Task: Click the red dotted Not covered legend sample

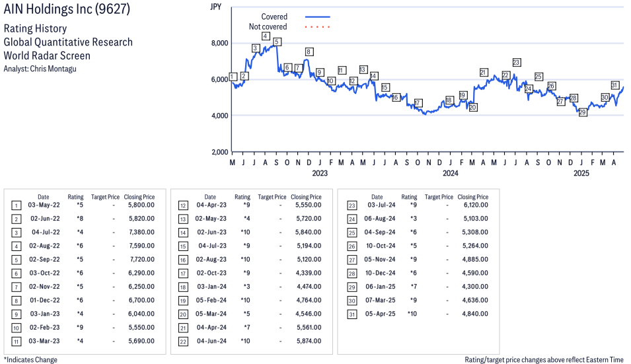Action: point(318,27)
